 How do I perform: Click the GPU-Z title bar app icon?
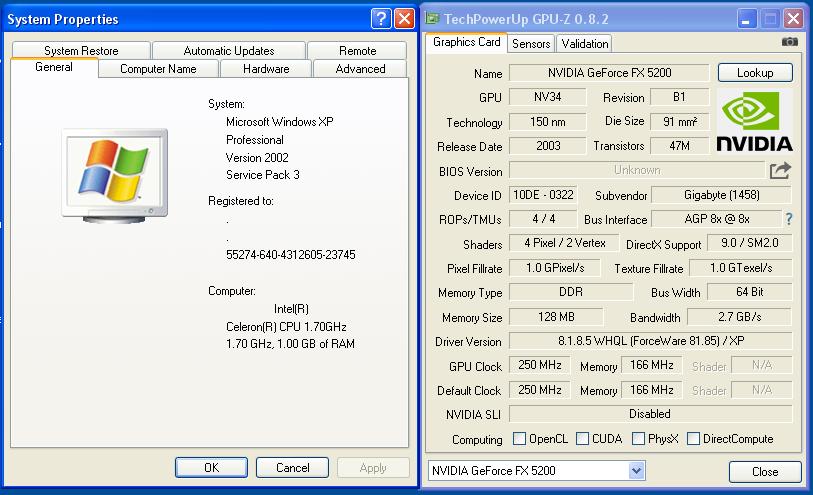pyautogui.click(x=432, y=19)
